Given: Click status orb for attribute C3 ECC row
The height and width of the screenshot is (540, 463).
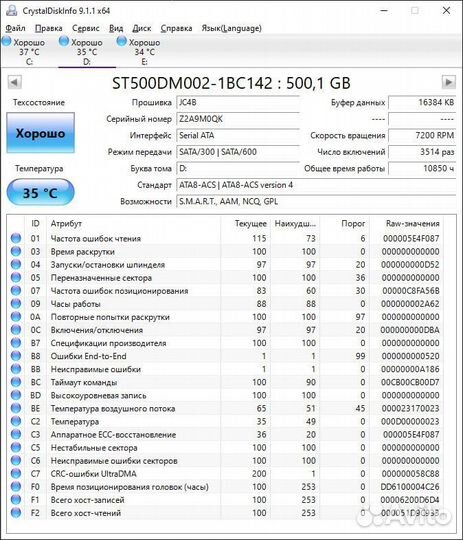Looking at the screenshot, I should (x=16, y=435).
